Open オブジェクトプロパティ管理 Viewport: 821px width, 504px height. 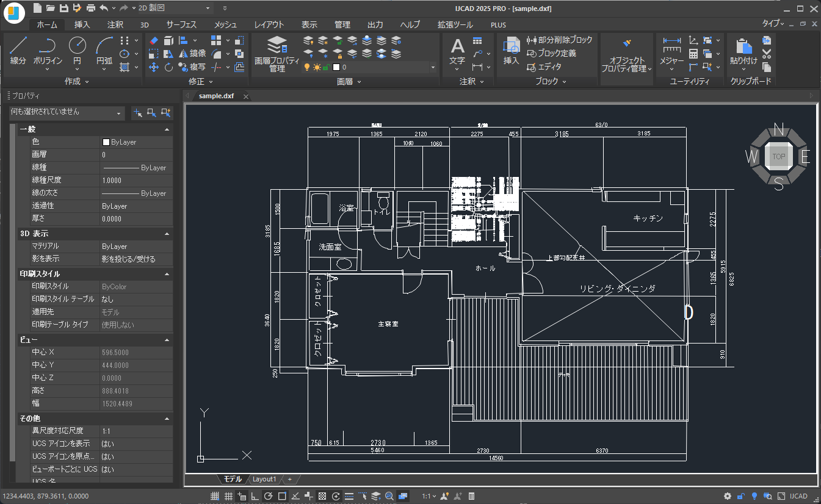(626, 55)
